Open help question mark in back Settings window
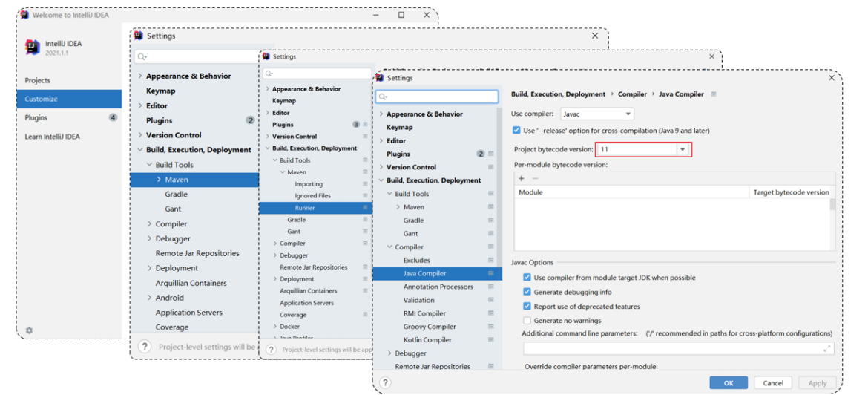868x395 pixels. [x=145, y=347]
